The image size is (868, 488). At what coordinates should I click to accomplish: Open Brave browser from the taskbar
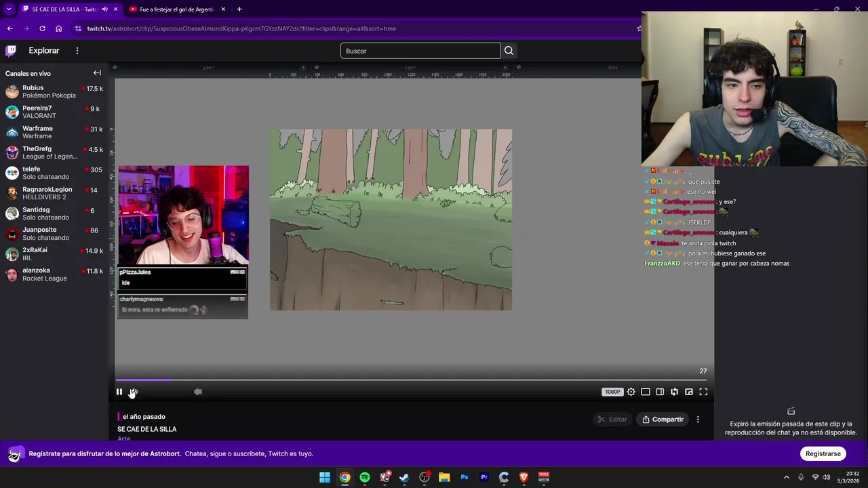click(x=524, y=477)
